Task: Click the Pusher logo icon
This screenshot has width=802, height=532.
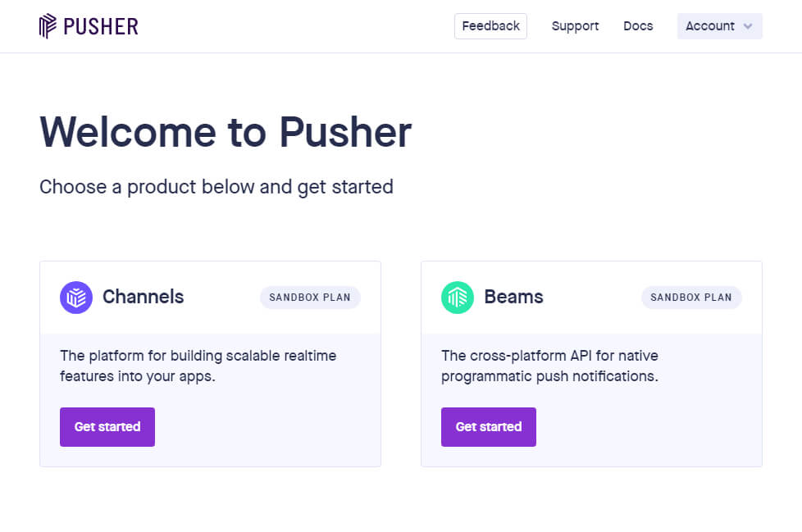Action: (x=48, y=26)
